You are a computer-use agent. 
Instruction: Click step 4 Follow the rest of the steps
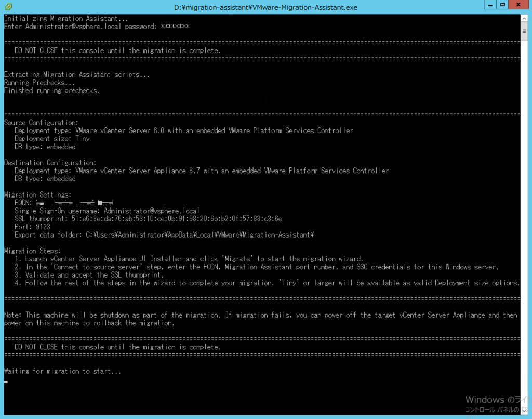267,283
